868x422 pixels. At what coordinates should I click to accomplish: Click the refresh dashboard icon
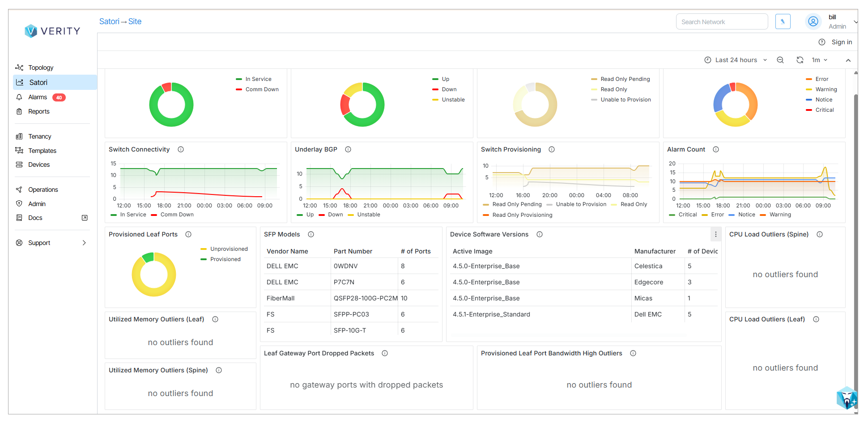(800, 60)
